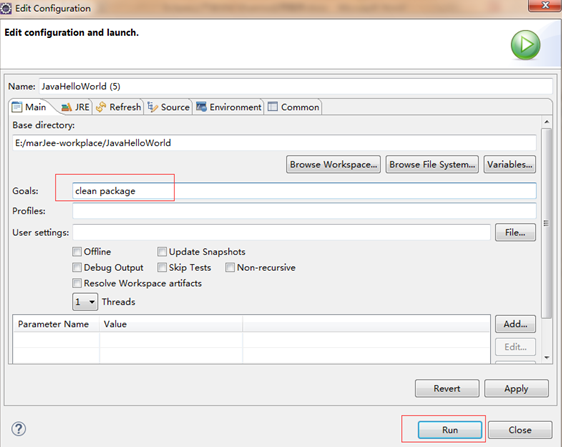
Task: Click the File button for user settings
Action: point(515,233)
